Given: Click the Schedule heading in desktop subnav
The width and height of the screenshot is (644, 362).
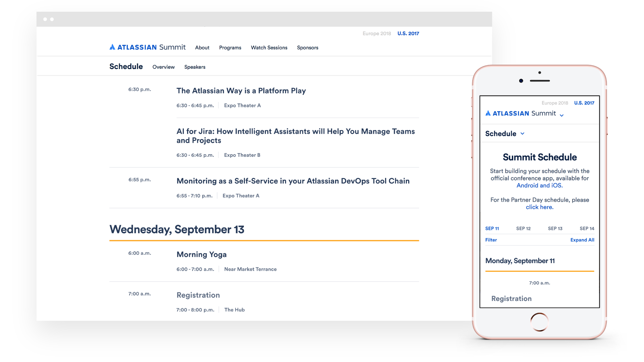Looking at the screenshot, I should (x=126, y=66).
